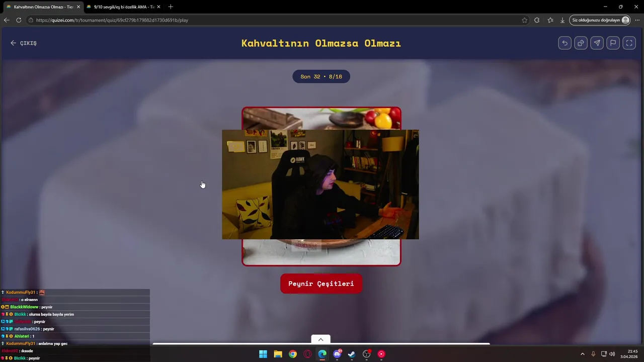View site information icon in address bar
The height and width of the screenshot is (362, 644).
(x=31, y=20)
